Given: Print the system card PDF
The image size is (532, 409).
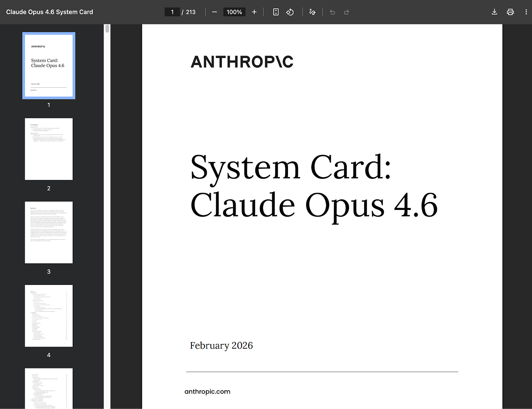Looking at the screenshot, I should [510, 12].
